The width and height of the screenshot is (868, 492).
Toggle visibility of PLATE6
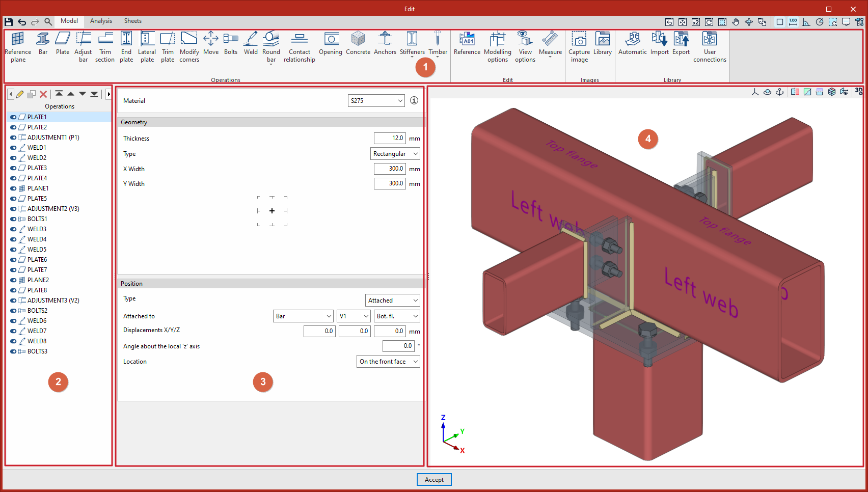[x=13, y=260]
